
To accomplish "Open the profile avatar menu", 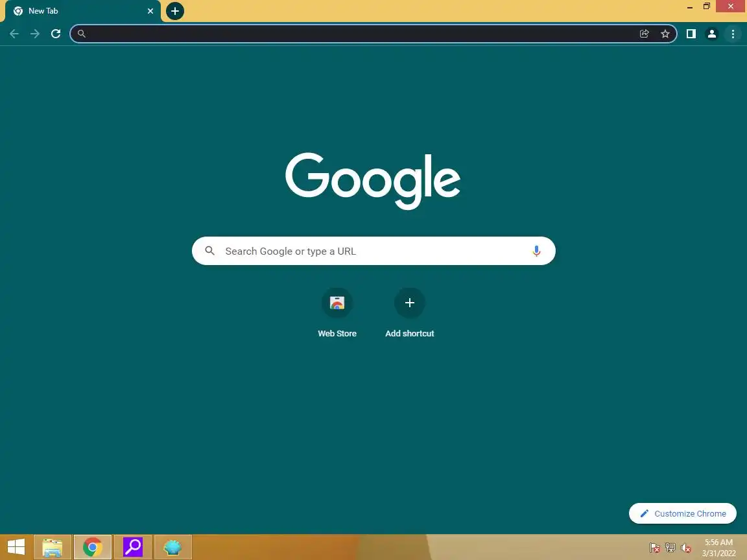I will coord(712,34).
